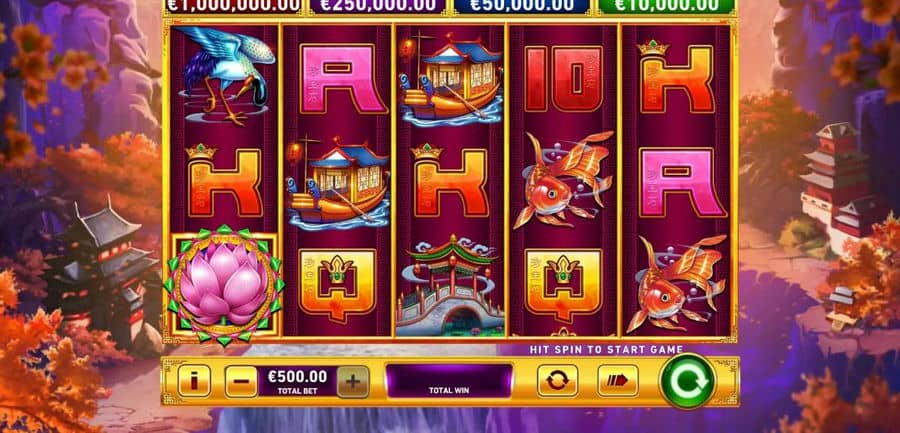Open the info paytable button
Viewport: 900px width, 433px height.
pyautogui.click(x=194, y=381)
